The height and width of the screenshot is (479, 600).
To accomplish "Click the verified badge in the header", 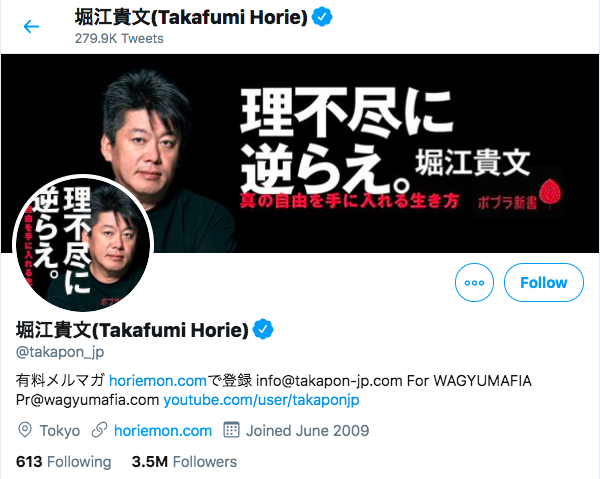I will (x=322, y=17).
